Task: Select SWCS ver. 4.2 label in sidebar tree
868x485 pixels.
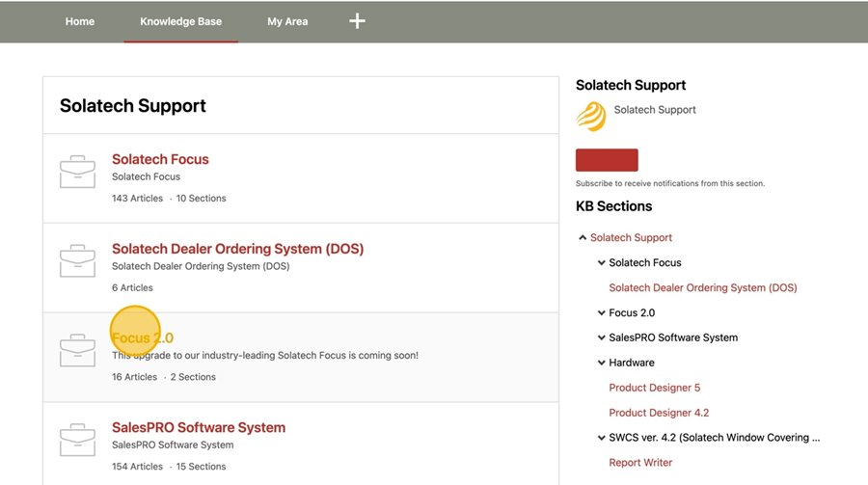Action: click(714, 438)
